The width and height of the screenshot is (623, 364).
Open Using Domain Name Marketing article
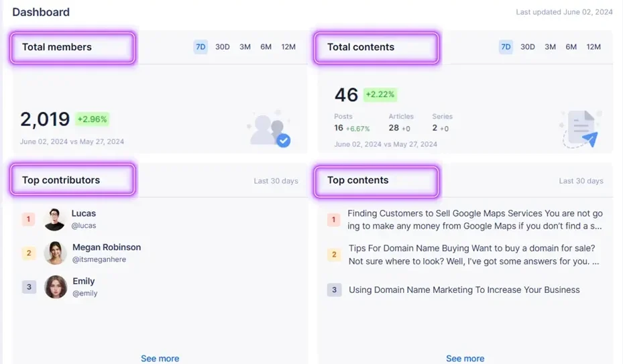tap(464, 290)
